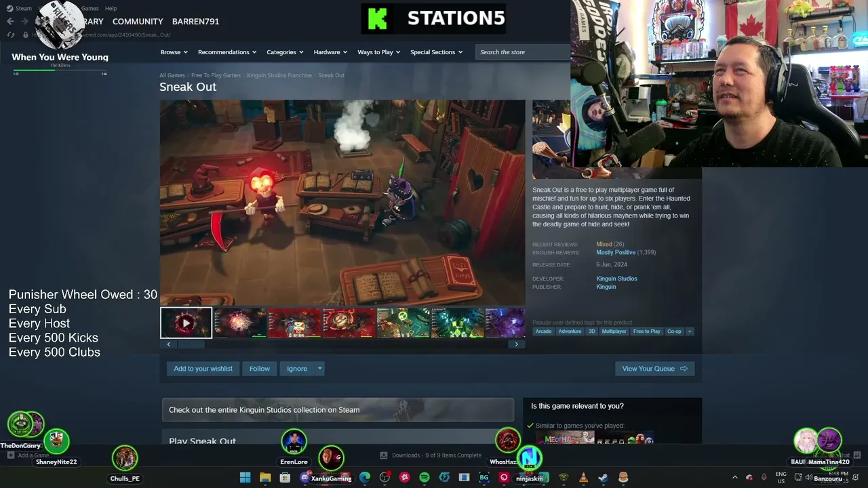Expand the Hardware dropdown
This screenshot has height=488, width=868.
point(330,52)
